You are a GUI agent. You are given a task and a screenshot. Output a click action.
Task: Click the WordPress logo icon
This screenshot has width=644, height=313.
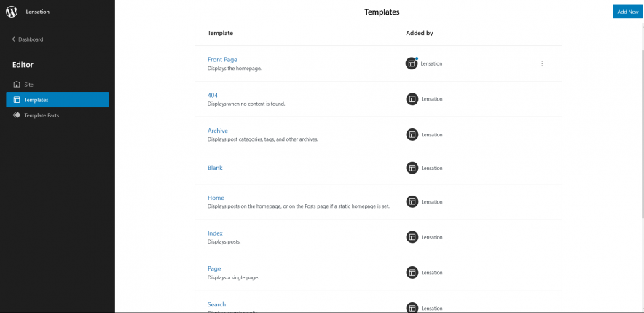pos(12,12)
